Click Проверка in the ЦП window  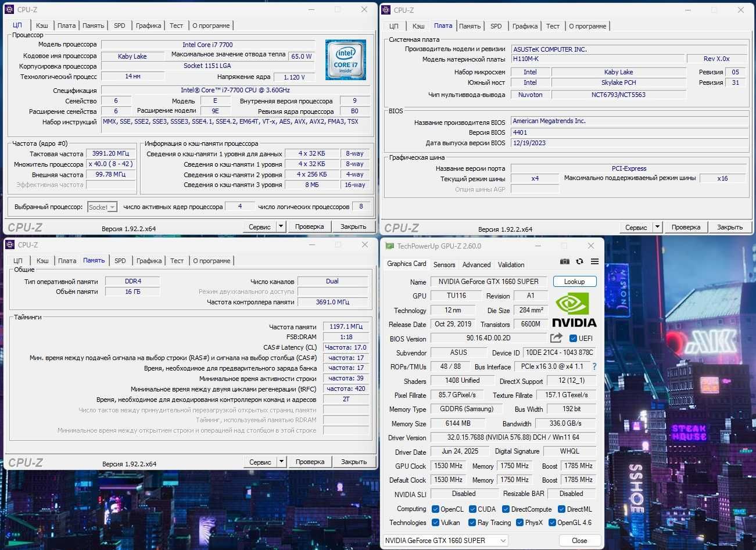(x=309, y=227)
